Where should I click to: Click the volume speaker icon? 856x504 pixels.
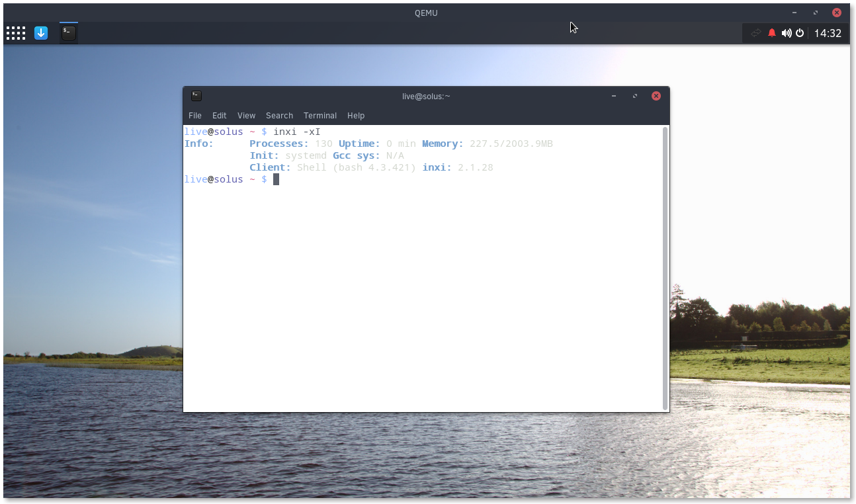coord(786,33)
